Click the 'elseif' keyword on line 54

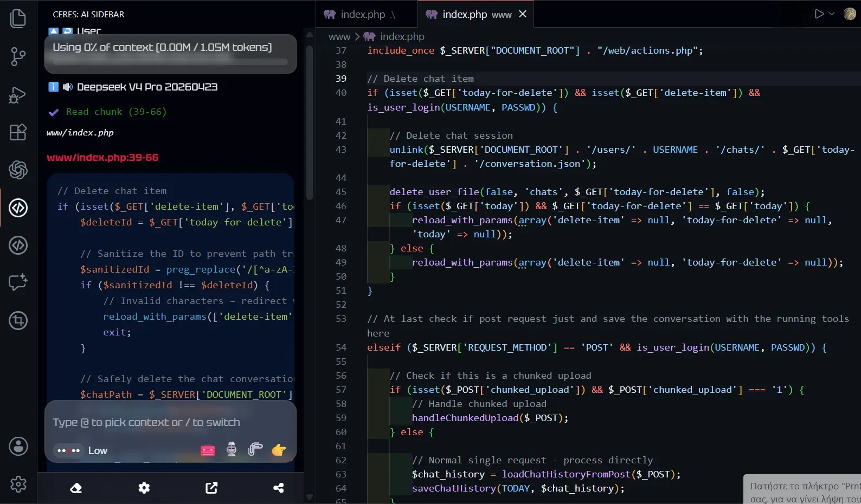tap(384, 347)
